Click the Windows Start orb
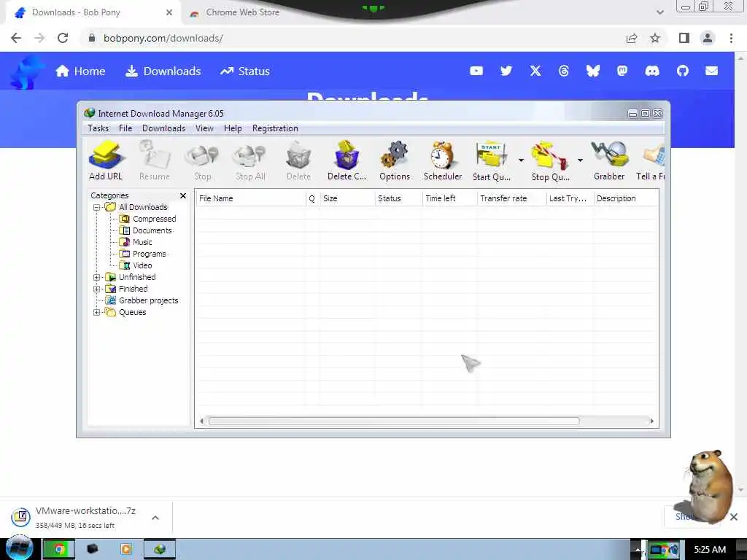 pos(19,548)
